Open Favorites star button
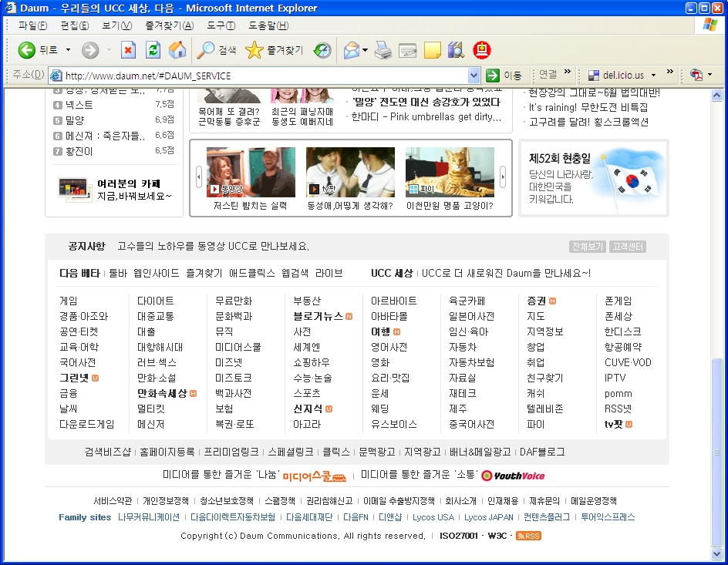This screenshot has height=565, width=728. 254,50
